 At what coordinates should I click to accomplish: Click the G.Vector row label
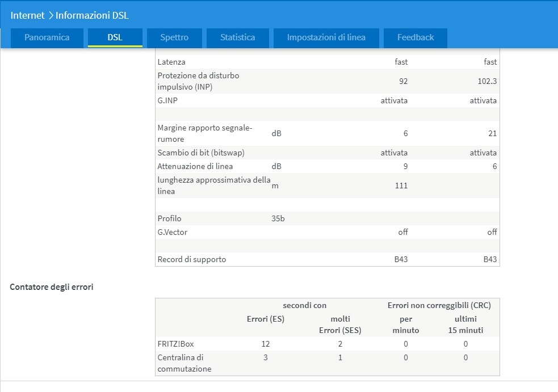pos(173,232)
